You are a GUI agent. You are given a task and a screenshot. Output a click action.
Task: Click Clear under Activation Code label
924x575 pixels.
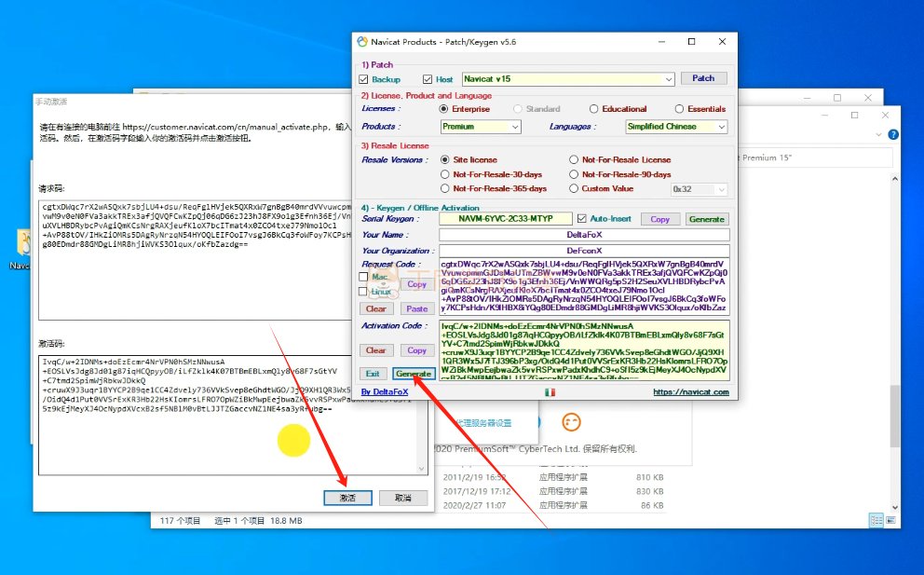[376, 350]
